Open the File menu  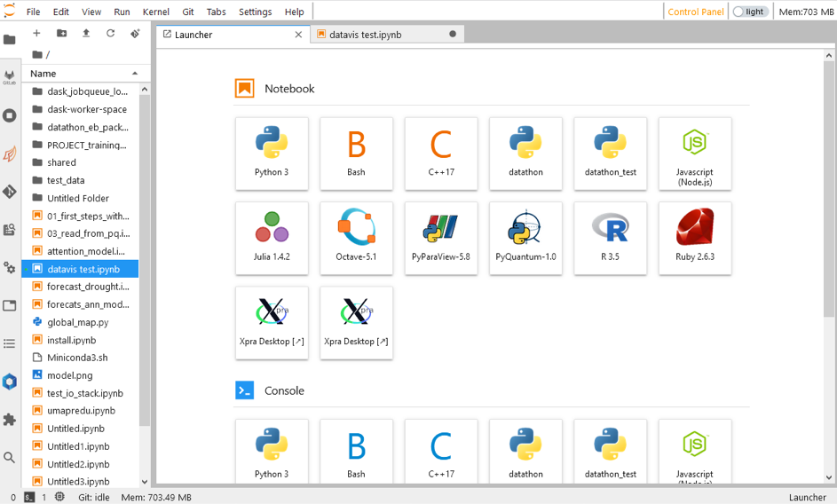pyautogui.click(x=33, y=12)
